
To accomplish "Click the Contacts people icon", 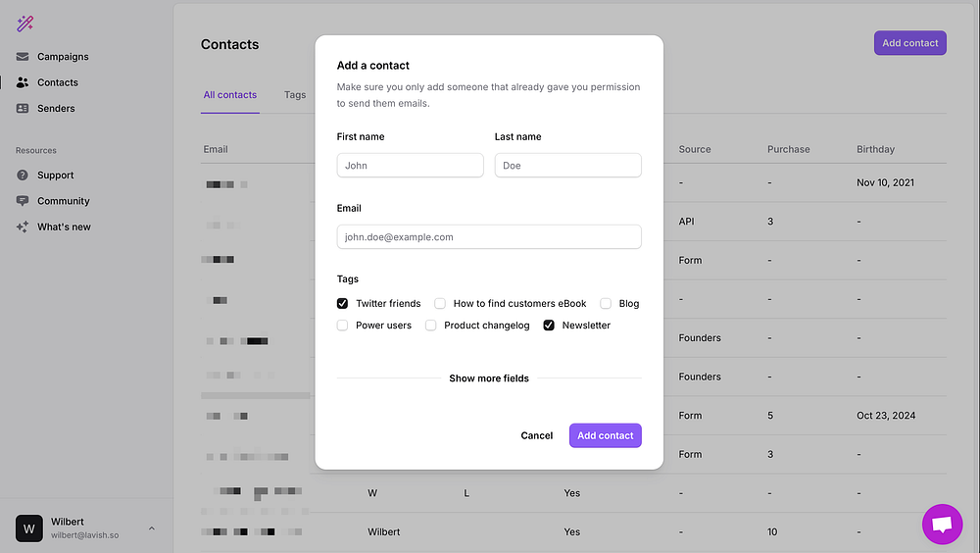I will pos(23,82).
